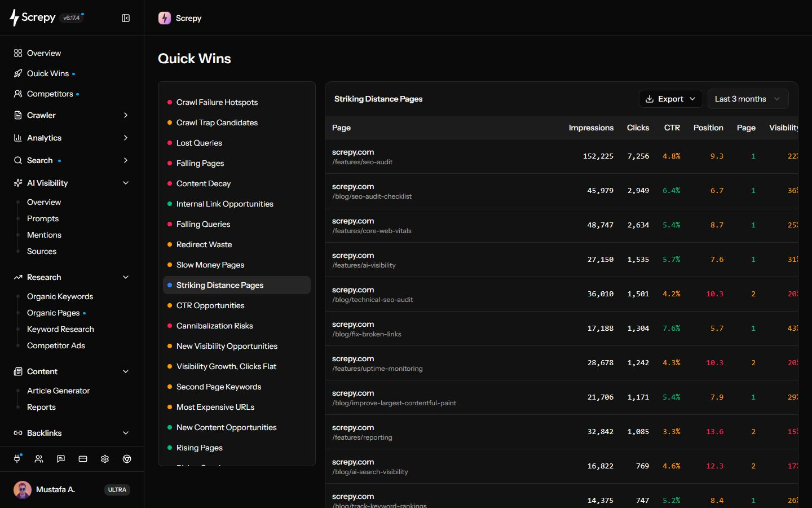Collapse the Content section chevron
The image size is (812, 508).
pos(126,371)
